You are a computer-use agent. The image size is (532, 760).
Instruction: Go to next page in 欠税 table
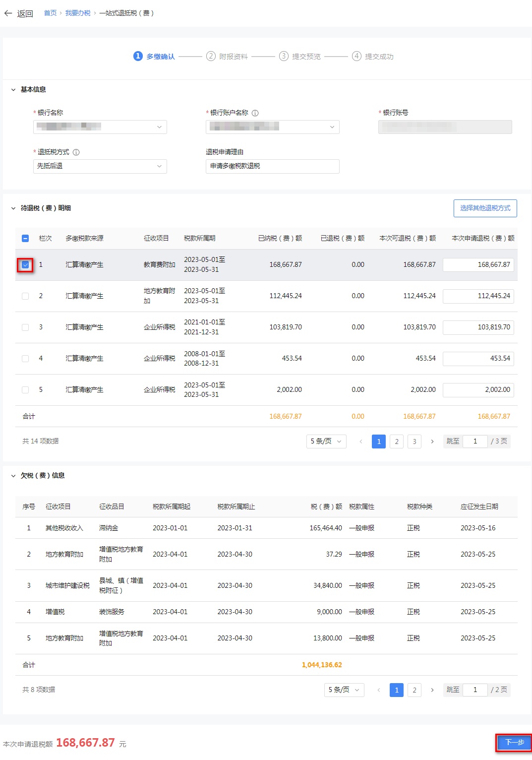click(432, 690)
